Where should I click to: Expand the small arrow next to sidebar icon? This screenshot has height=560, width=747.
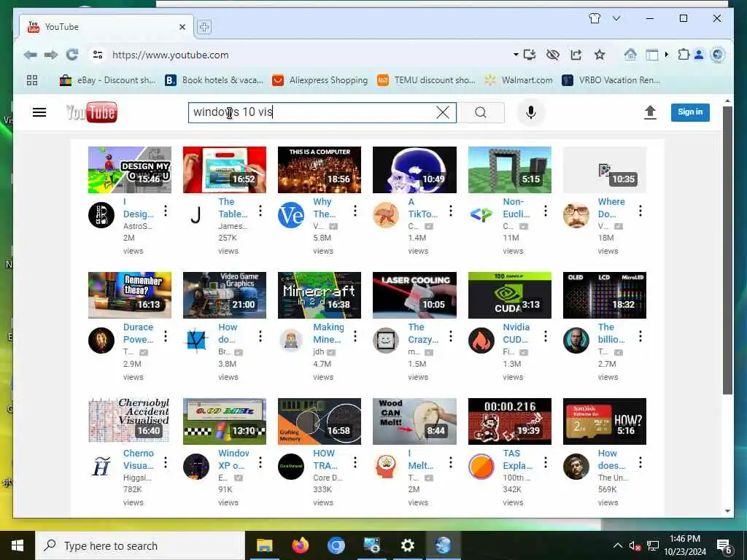point(667,55)
